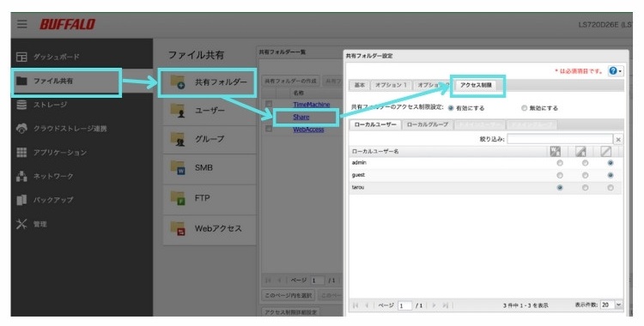Go to first page in folder settings dialog
The width and height of the screenshot is (644, 326).
(x=355, y=305)
